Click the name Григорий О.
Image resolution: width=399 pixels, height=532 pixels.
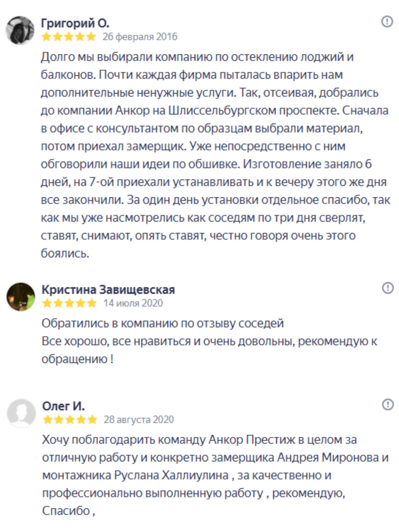point(75,23)
